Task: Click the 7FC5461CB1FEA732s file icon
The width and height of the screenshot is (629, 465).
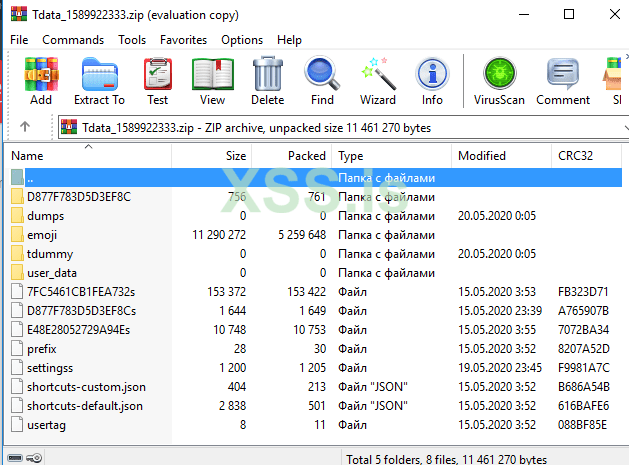Action: click(x=17, y=292)
